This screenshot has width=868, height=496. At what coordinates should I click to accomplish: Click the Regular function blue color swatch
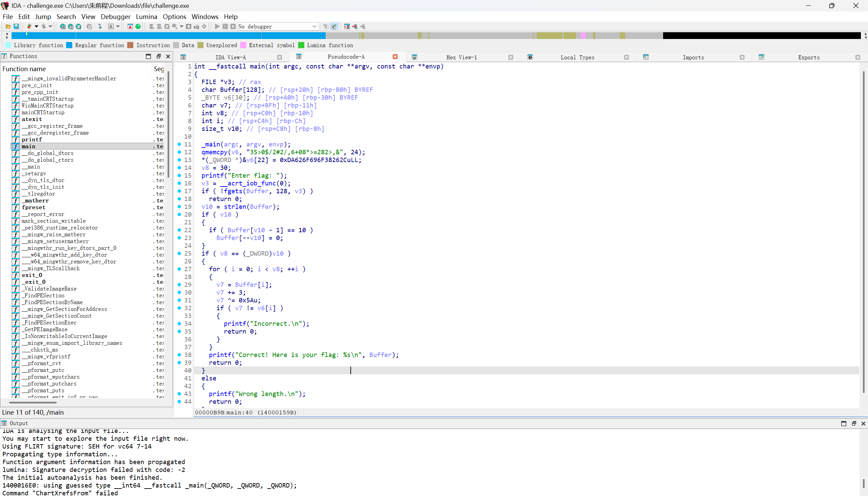click(69, 45)
